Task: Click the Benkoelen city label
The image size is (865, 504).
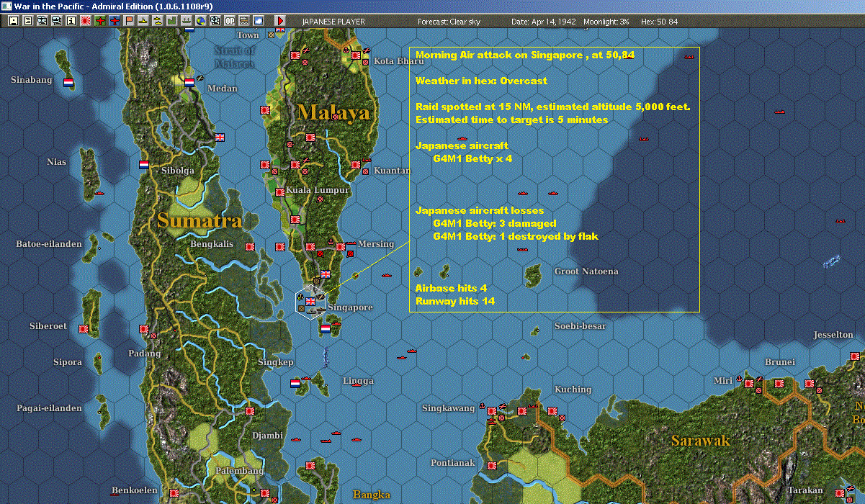Action: click(135, 490)
